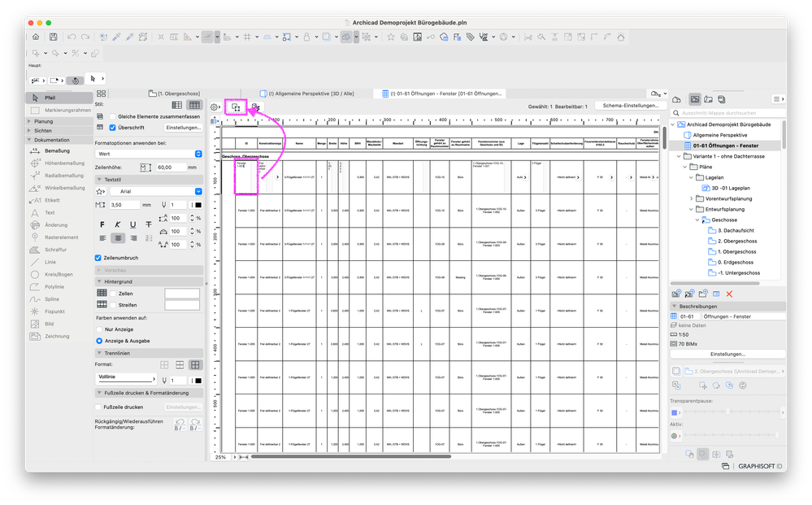Viewport: 812px width, 505px height.
Task: Click the Ausschnitt-Mappe durchsuchen search field
Action: pos(727,112)
